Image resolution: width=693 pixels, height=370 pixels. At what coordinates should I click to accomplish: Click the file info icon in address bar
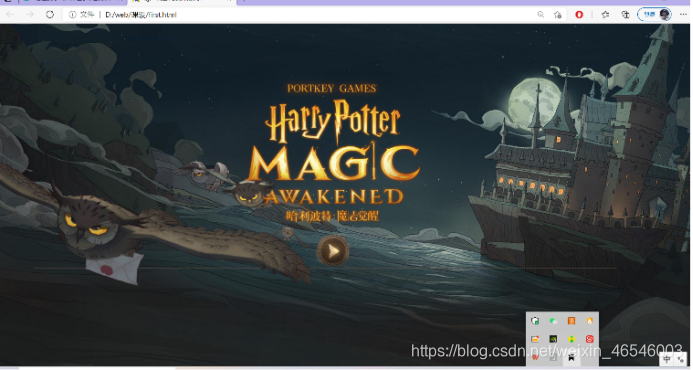[x=72, y=15]
